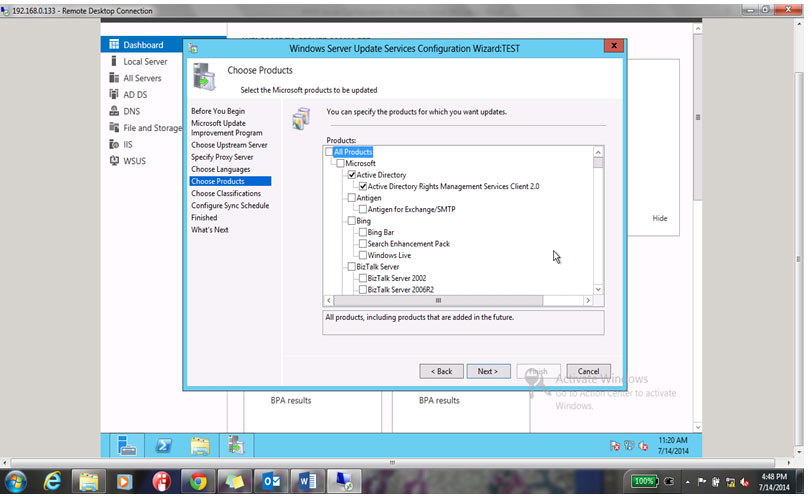Click products list scroll right arrow

coord(588,300)
